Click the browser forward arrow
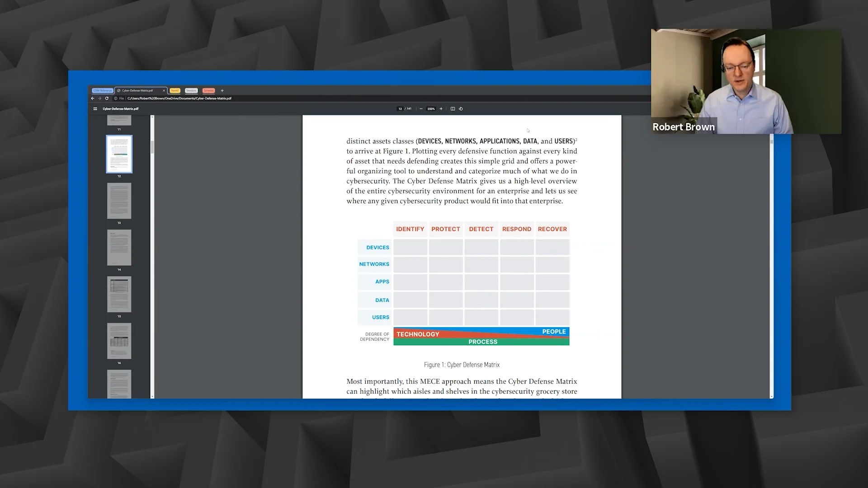This screenshot has height=488, width=868. [100, 99]
